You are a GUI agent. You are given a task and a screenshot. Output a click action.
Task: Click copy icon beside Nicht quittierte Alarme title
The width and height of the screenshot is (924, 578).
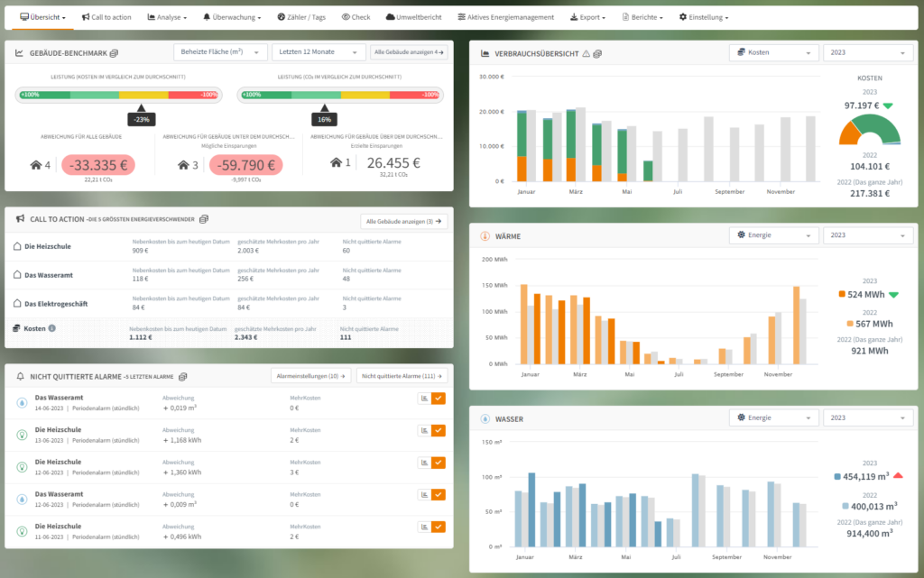(x=182, y=377)
